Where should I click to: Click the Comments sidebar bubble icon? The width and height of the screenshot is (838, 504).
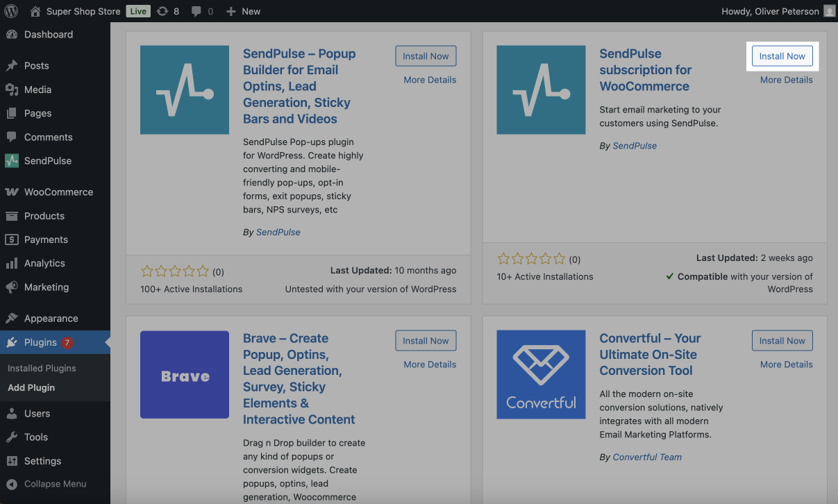12,137
